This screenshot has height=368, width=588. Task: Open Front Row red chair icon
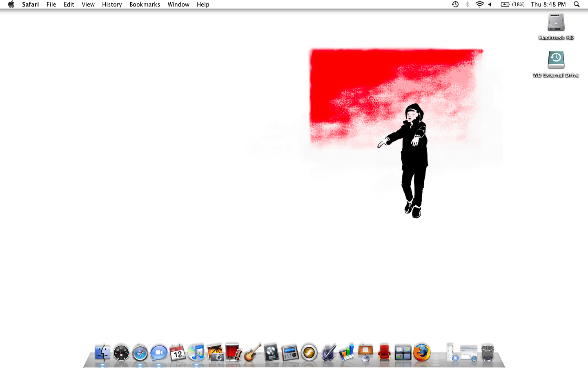384,352
